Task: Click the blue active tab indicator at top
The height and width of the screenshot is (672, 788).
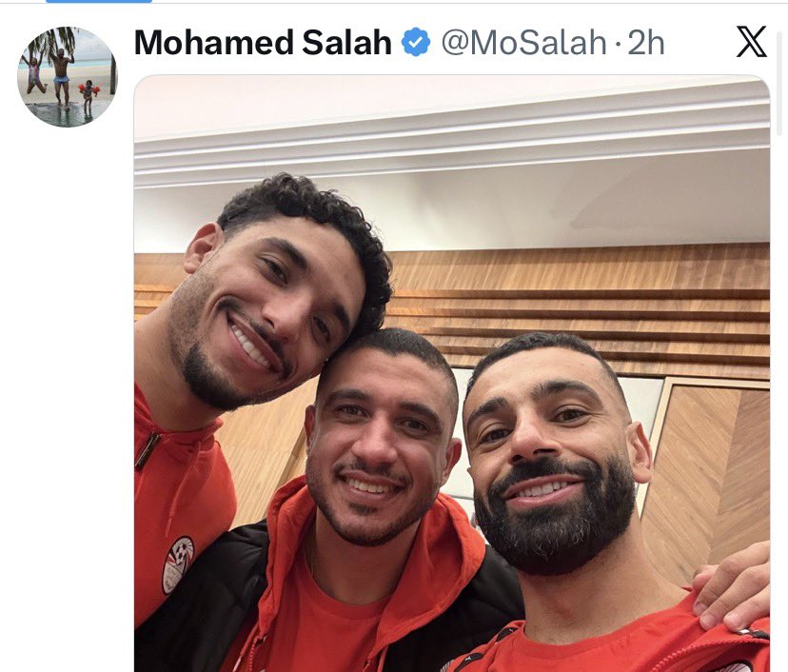Action: [x=99, y=2]
